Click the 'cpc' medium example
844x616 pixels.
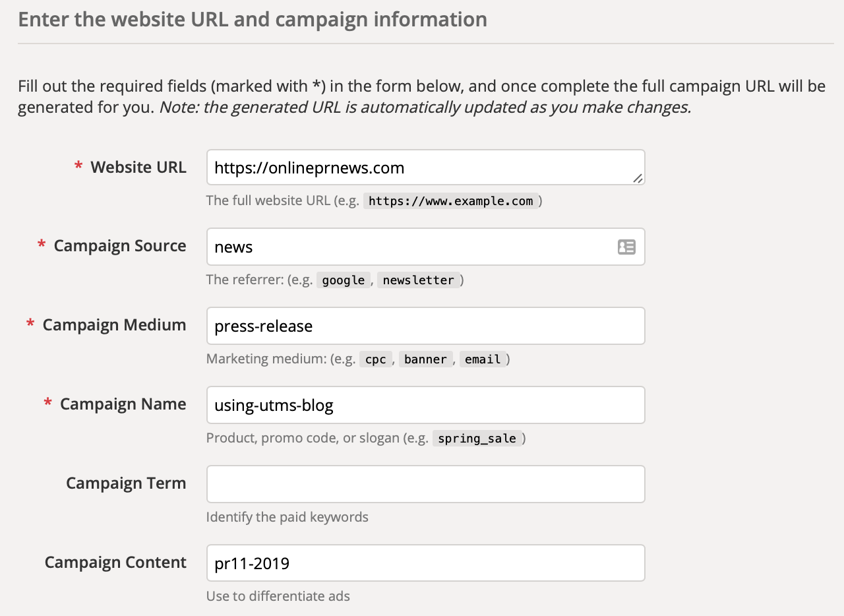click(375, 359)
